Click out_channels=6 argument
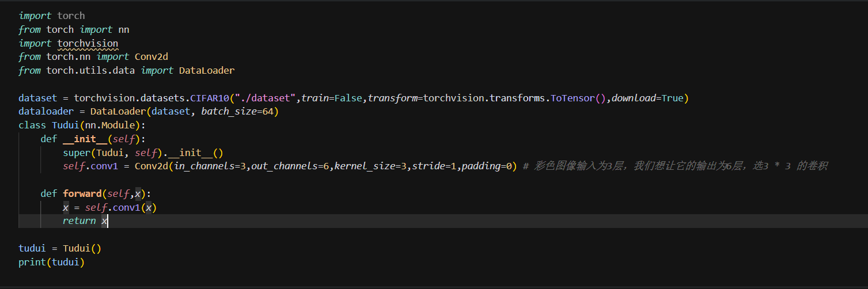Viewport: 868px width, 289px height. coord(290,168)
